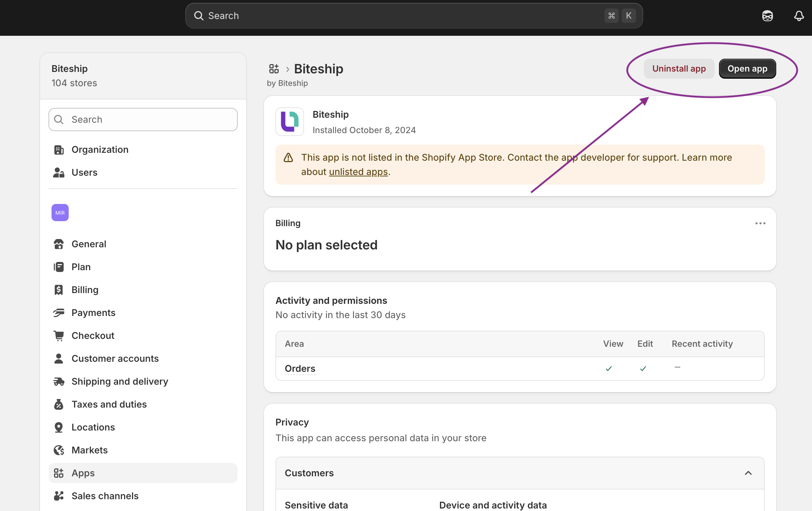Screen dimensions: 812x511
Task: Click the '104 stores' text
Action: pos(74,83)
